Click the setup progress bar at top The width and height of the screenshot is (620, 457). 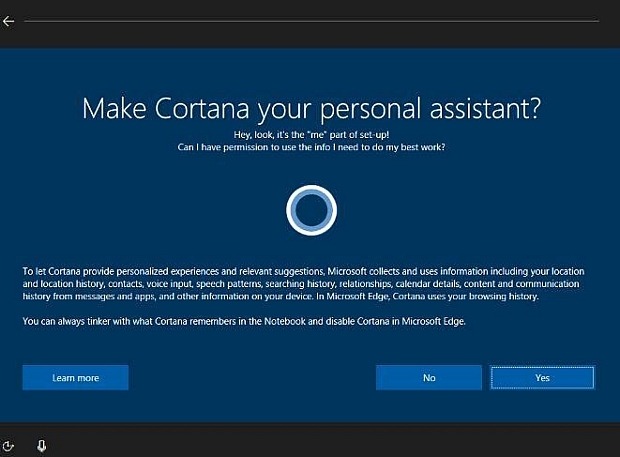312,21
